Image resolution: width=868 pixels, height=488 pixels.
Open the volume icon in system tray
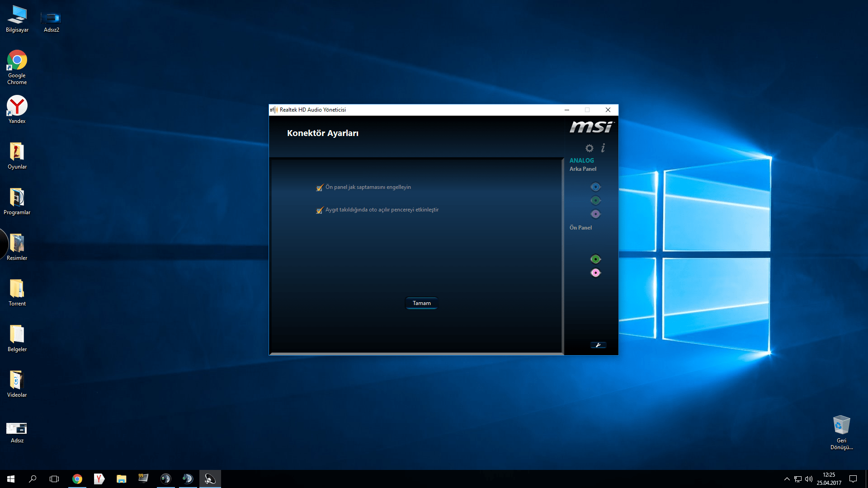pyautogui.click(x=809, y=479)
